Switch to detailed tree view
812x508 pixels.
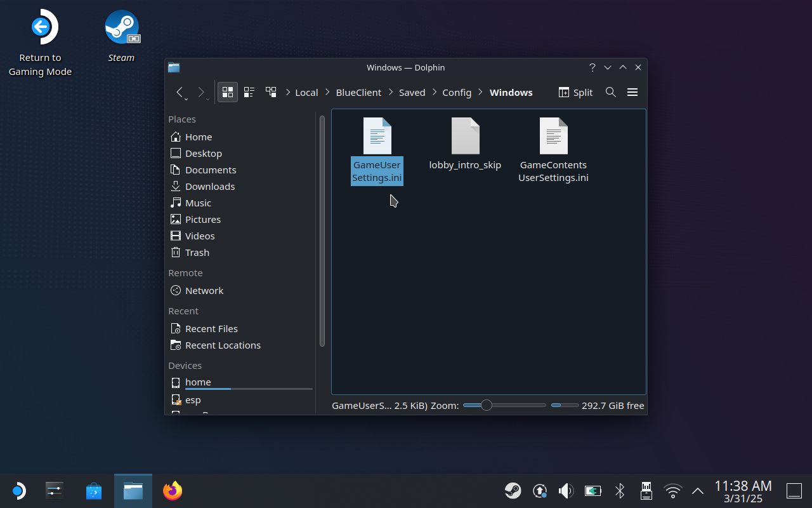tap(271, 91)
